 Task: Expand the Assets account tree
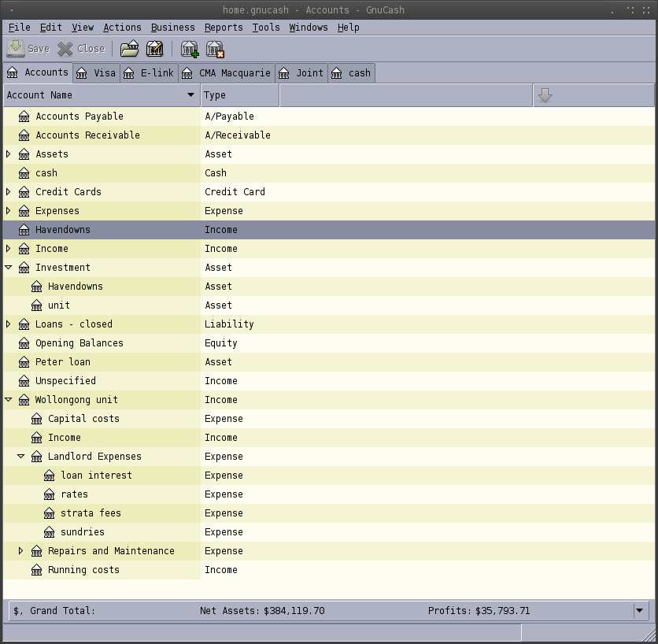pyautogui.click(x=9, y=154)
